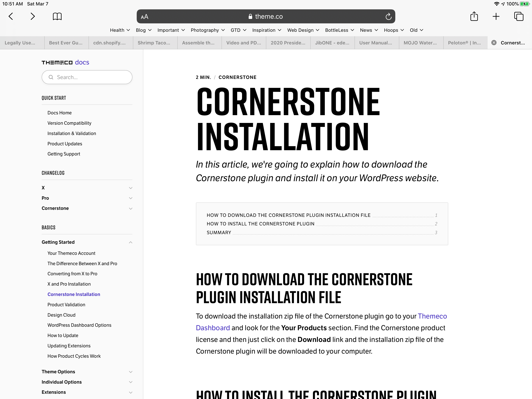Switch to the cdn.shopify tab

[111, 43]
